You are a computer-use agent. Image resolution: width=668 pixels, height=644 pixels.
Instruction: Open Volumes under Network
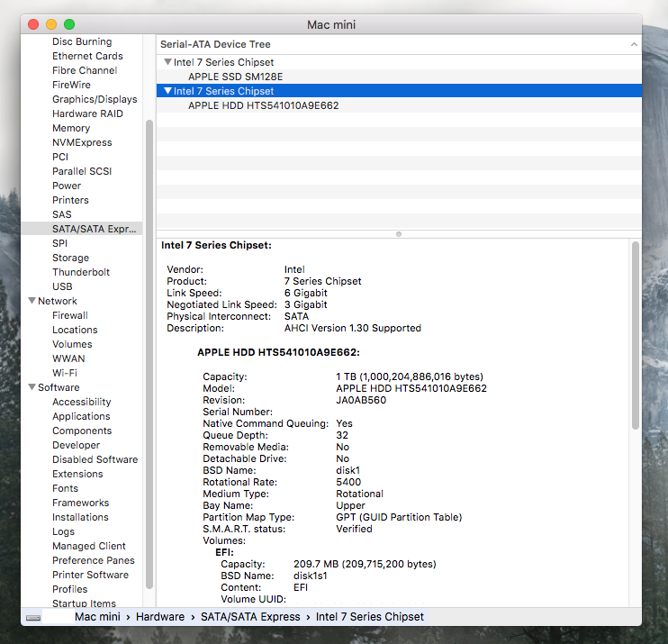[x=72, y=344]
